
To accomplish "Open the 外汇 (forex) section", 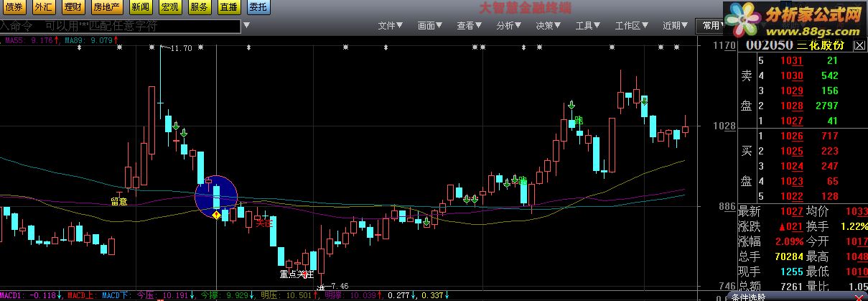I will 43,8.
